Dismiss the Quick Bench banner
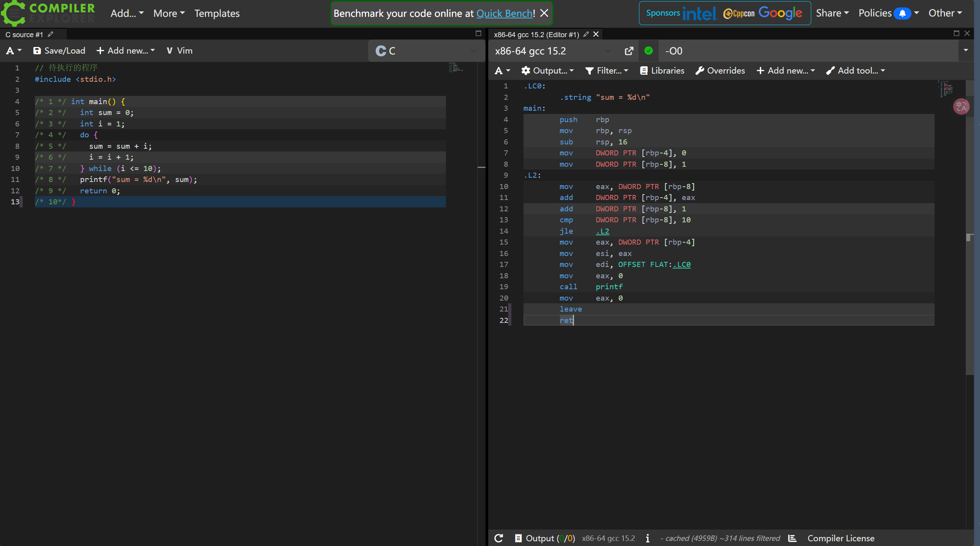The height and width of the screenshot is (546, 980). pos(544,13)
